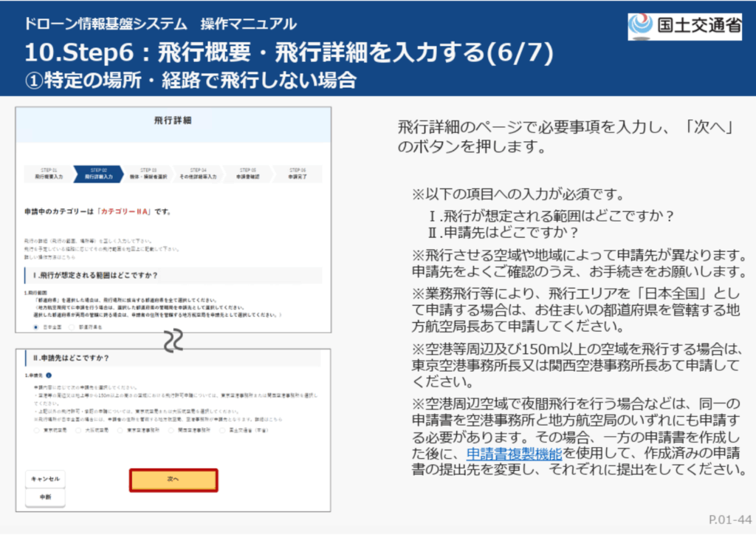Click the キャンセル button
Screen dimensions: 756x535
(45, 479)
